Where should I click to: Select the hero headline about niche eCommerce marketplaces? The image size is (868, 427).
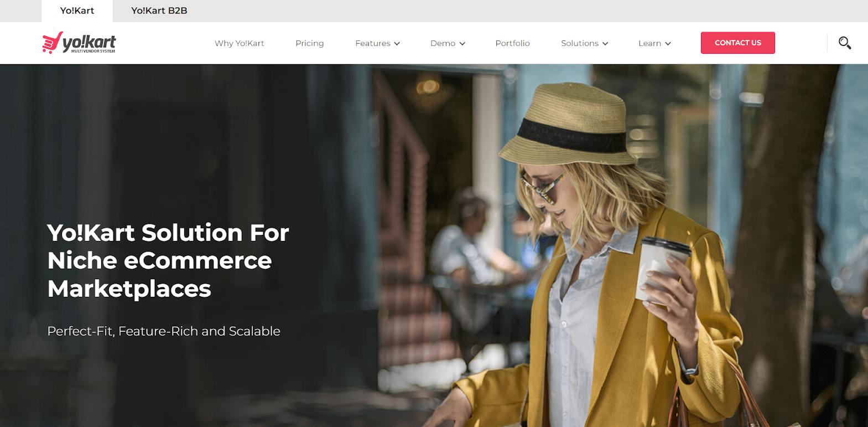point(168,260)
